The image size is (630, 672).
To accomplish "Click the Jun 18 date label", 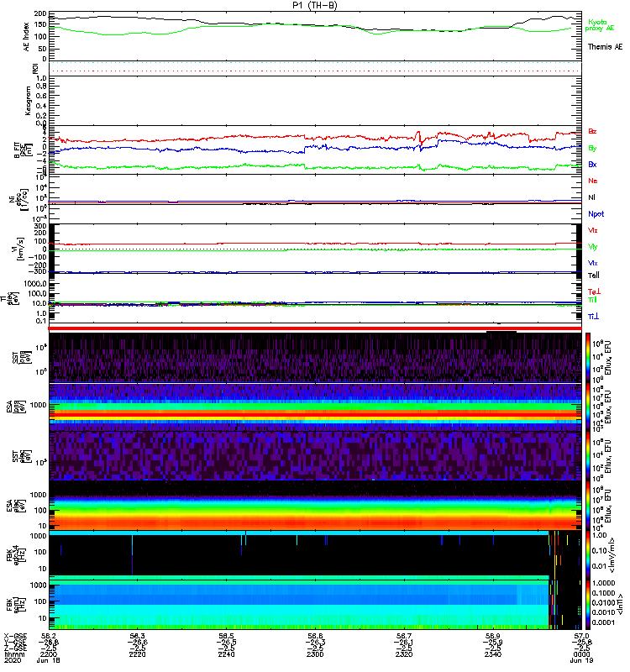I will (x=49, y=660).
